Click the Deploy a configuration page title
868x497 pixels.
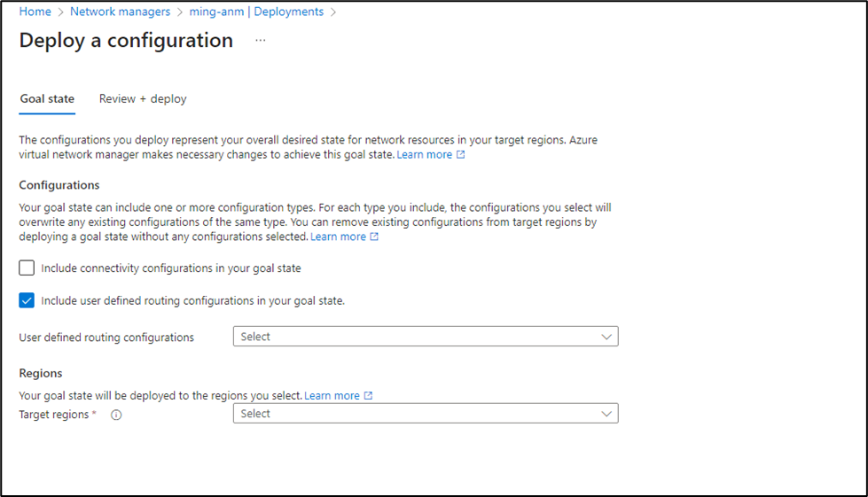tap(126, 41)
